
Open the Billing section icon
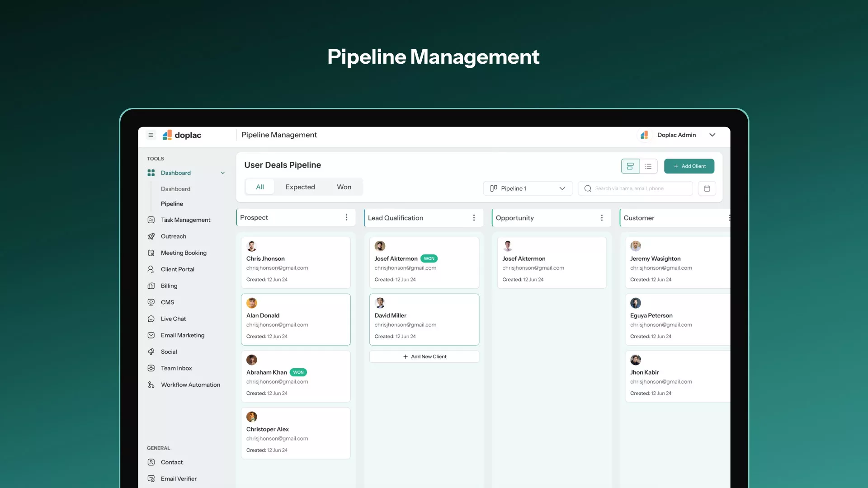point(151,286)
